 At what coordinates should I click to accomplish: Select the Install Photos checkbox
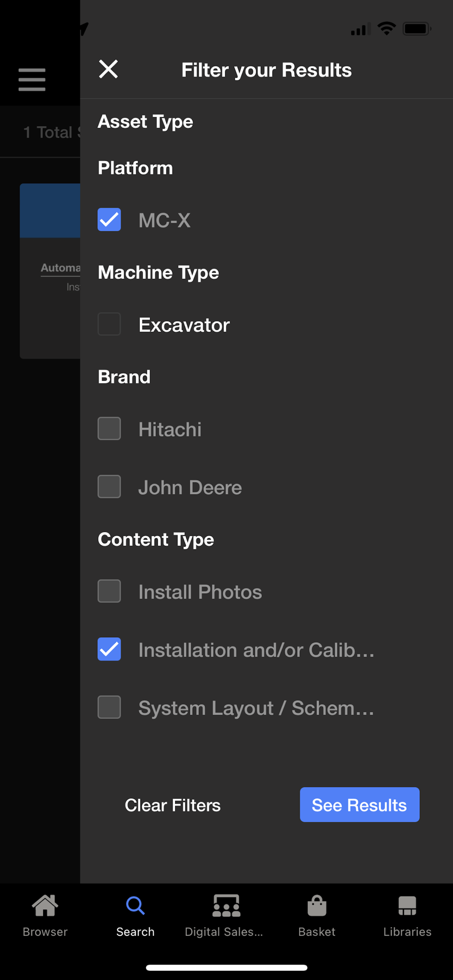point(109,591)
